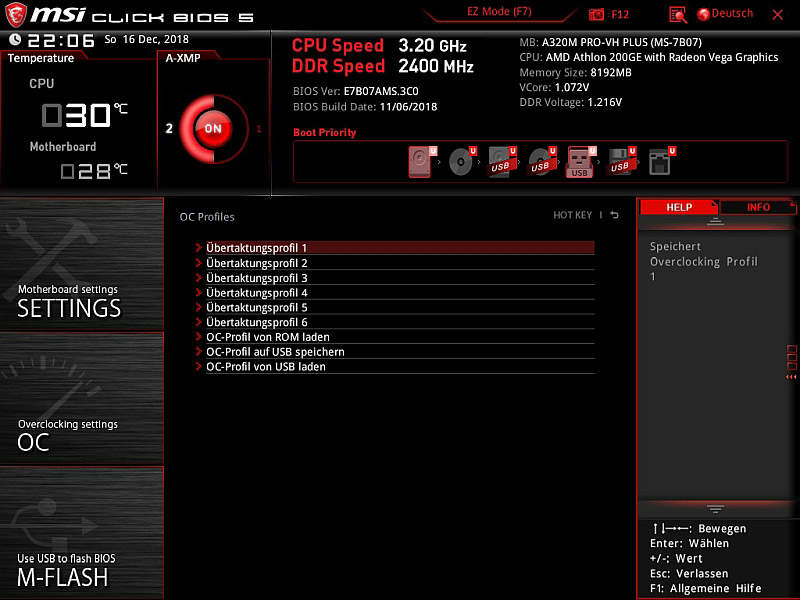The image size is (800, 600).
Task: Open the SETTINGS motherboard settings tile
Action: pyautogui.click(x=82, y=264)
